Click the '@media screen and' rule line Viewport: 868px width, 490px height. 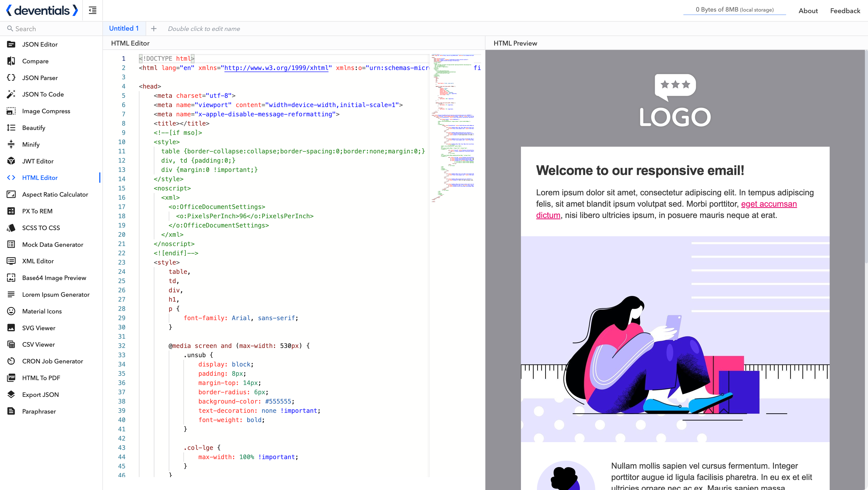tap(239, 345)
